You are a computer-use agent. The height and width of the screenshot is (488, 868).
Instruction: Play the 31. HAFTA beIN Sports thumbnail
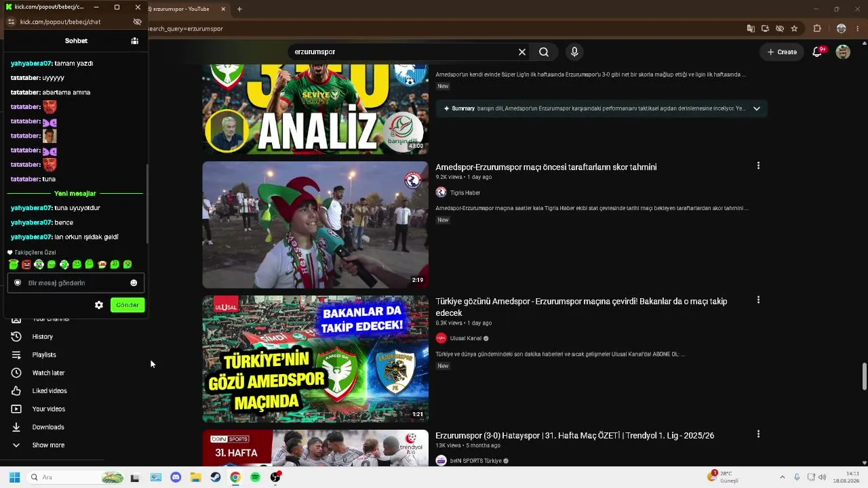[x=315, y=448]
